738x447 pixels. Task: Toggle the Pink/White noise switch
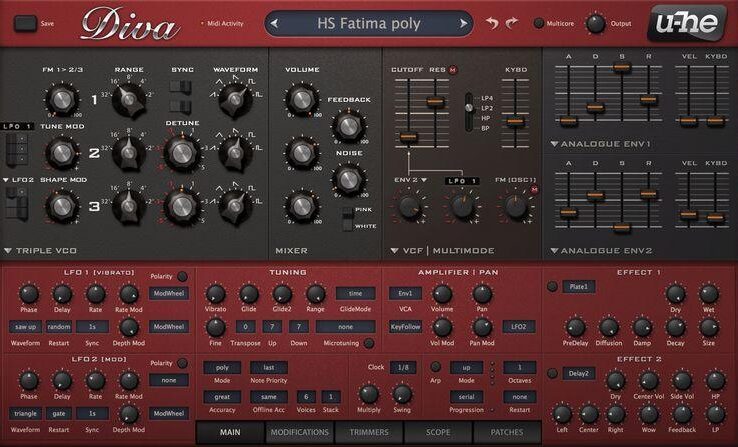point(348,218)
